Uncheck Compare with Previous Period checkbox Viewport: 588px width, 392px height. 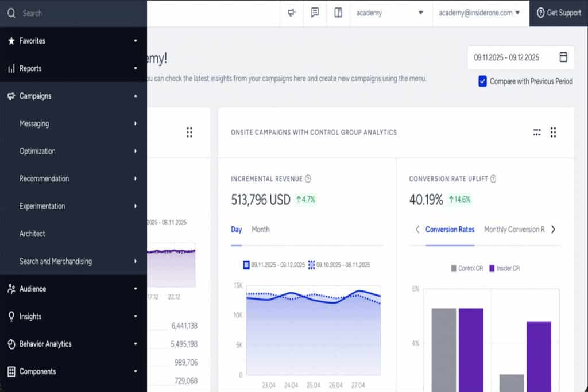point(482,81)
